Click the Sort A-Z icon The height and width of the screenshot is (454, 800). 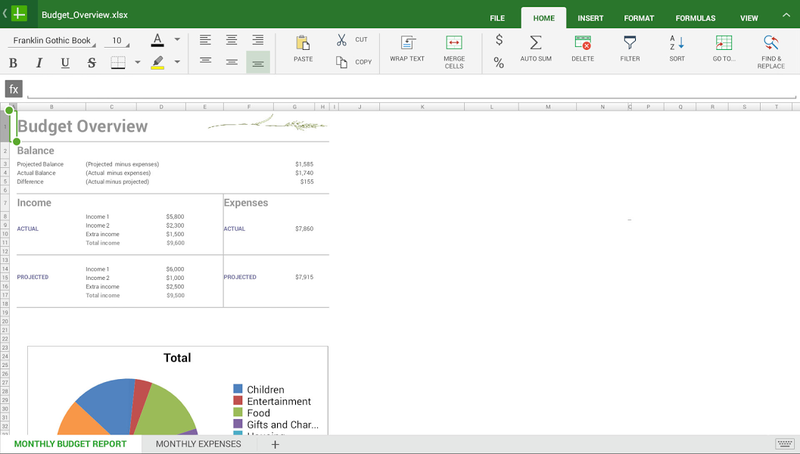pos(677,42)
